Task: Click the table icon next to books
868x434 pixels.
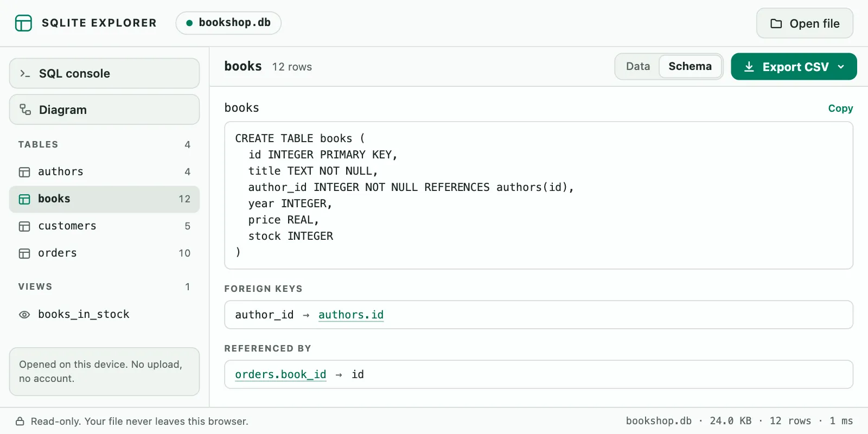Action: [24, 199]
